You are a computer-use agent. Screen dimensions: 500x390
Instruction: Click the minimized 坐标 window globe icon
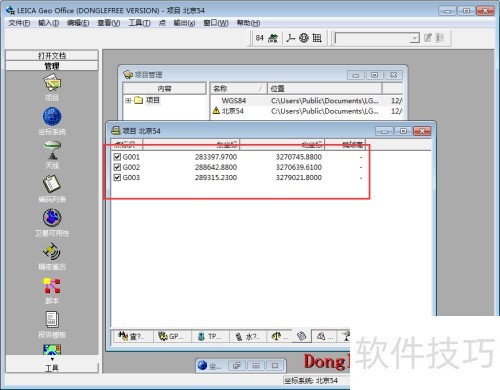202,365
